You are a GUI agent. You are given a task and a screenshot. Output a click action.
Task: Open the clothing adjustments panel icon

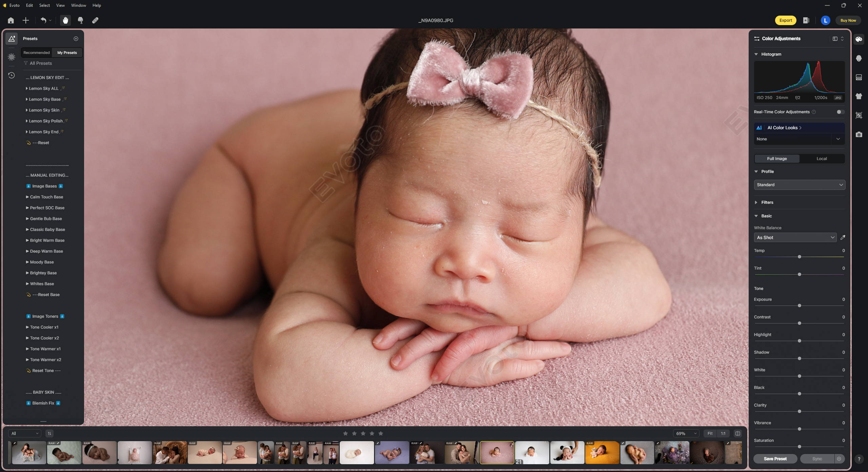[859, 96]
